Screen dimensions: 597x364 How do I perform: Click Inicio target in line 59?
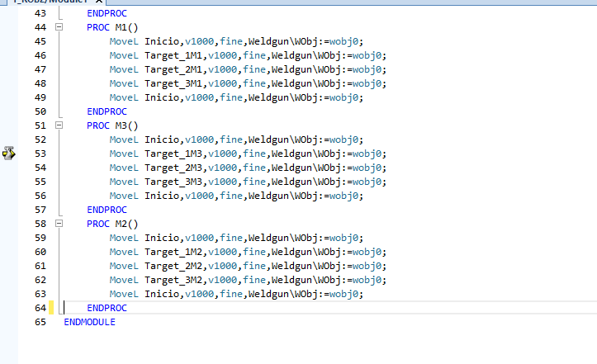pyautogui.click(x=162, y=238)
